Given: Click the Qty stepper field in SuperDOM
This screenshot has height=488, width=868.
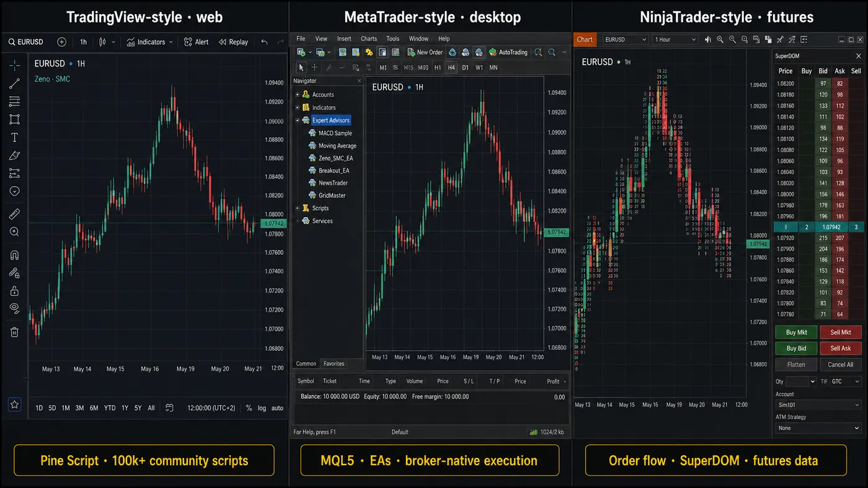Looking at the screenshot, I should point(802,381).
